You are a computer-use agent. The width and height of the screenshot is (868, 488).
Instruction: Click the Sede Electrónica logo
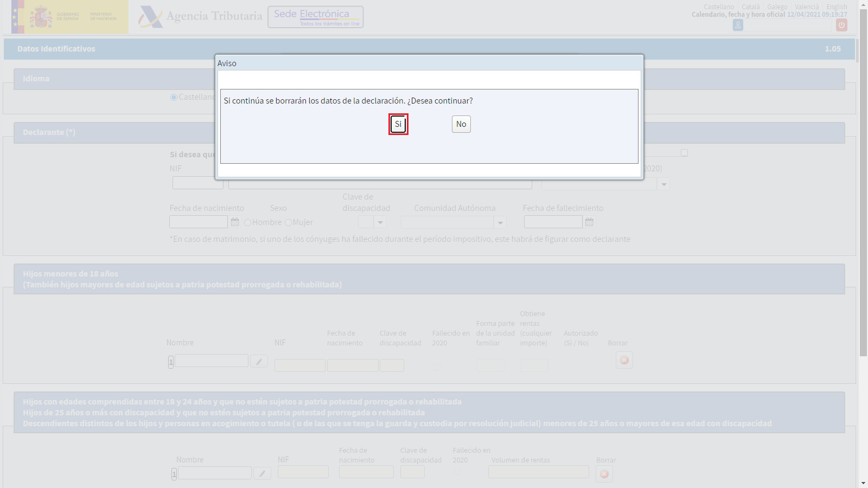[316, 17]
